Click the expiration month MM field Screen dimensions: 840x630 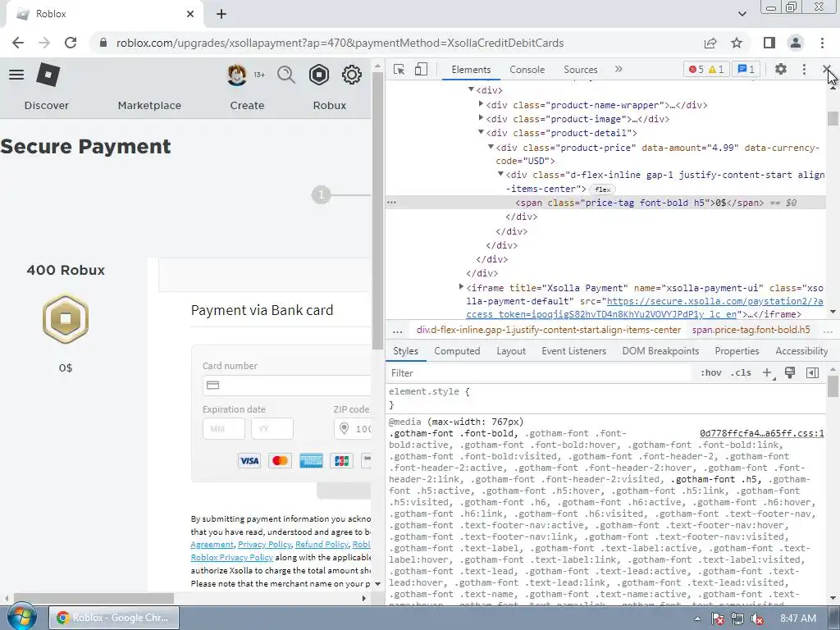224,428
